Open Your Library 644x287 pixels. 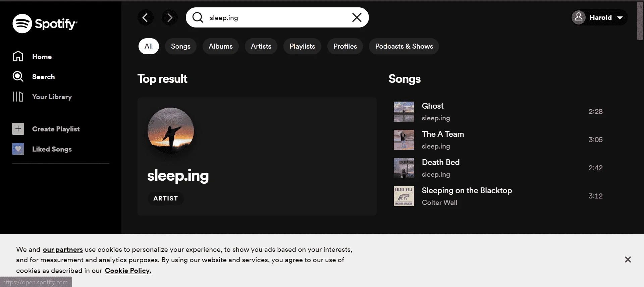coord(42,97)
